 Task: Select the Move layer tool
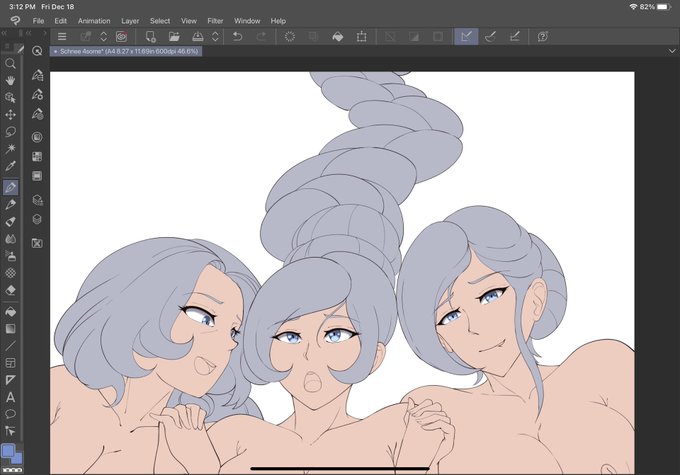[x=10, y=115]
